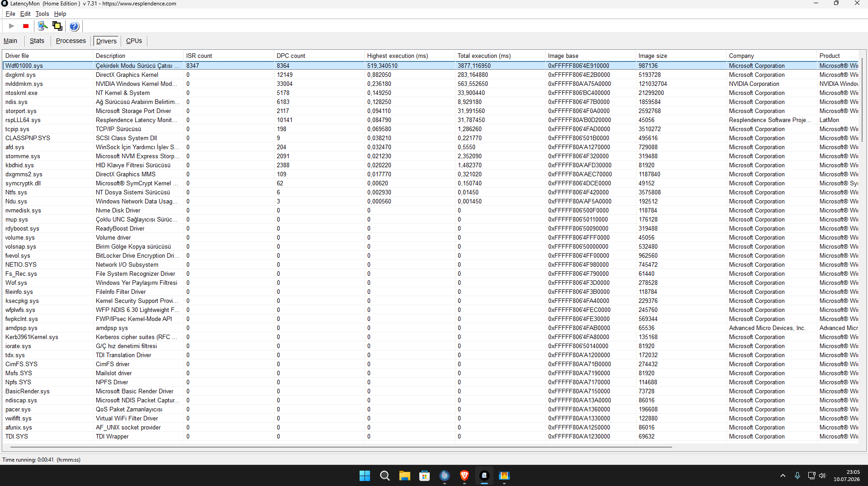Screen dimensions: 868x486
Task: Select the tcpip.sys driver row
Action: pyautogui.click(x=430, y=129)
